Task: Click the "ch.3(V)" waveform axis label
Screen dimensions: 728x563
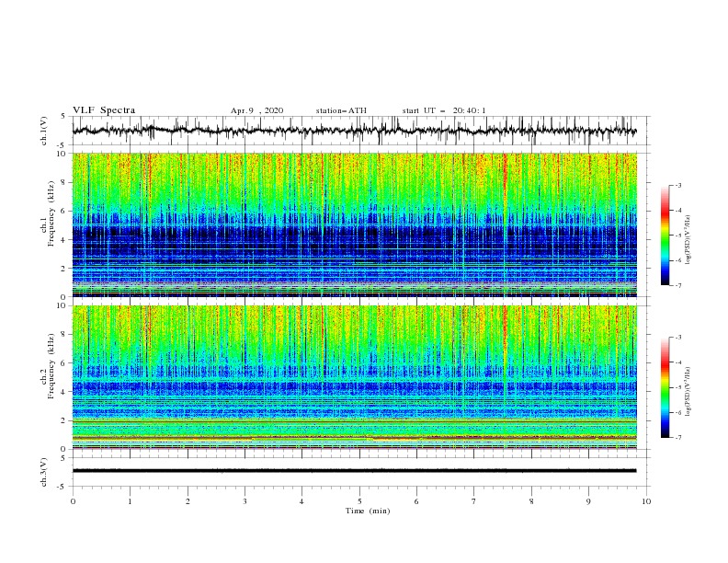Action: pos(44,472)
